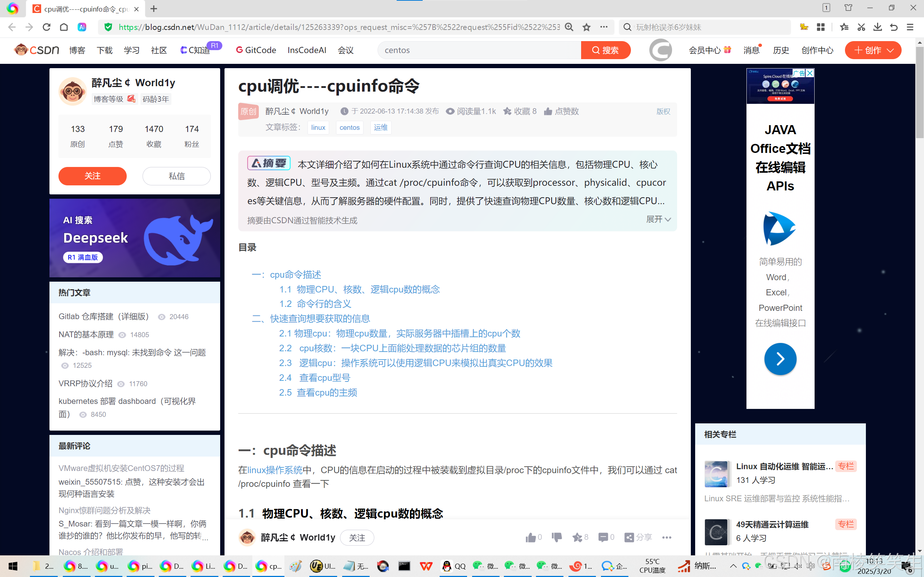Follow author with red 关注 button
The width and height of the screenshot is (924, 577).
coord(92,176)
